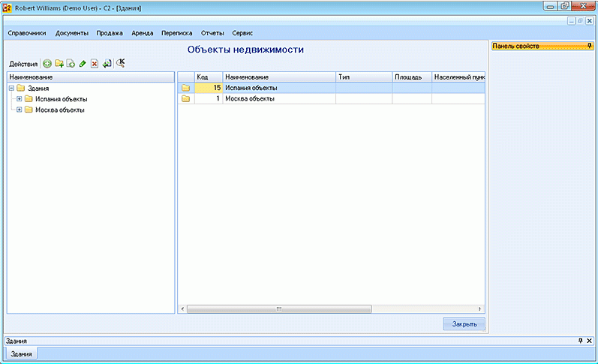The height and width of the screenshot is (364, 598).
Task: Click the Площадь column header
Action: pos(412,77)
